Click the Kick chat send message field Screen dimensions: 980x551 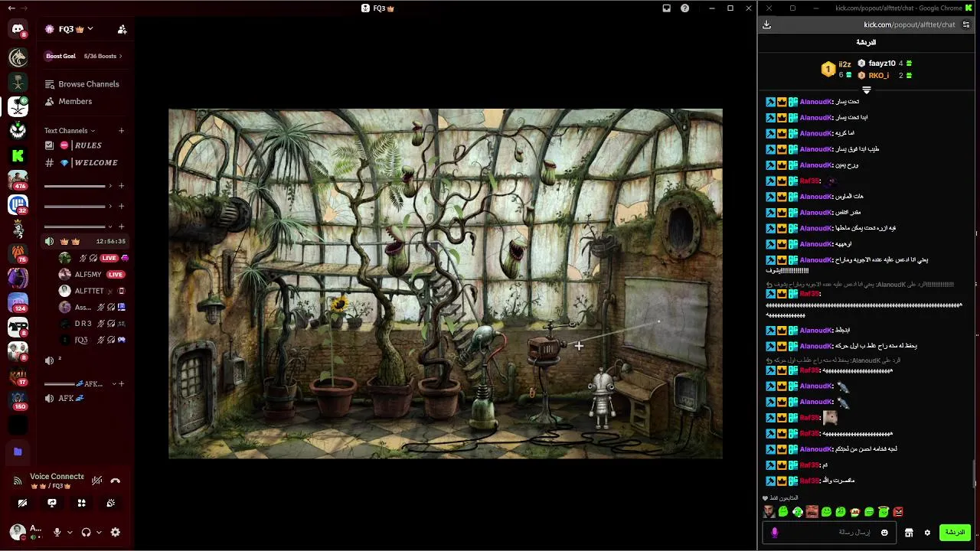[x=831, y=533]
